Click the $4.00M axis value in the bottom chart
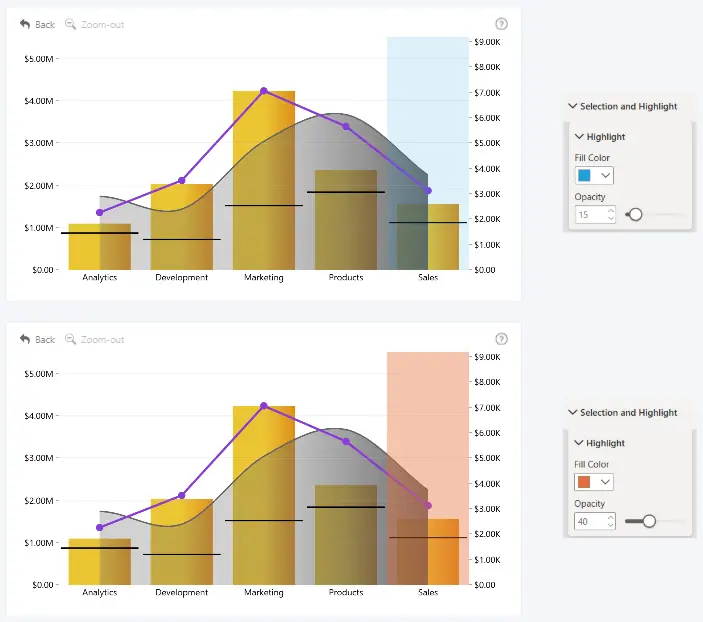 pos(39,416)
